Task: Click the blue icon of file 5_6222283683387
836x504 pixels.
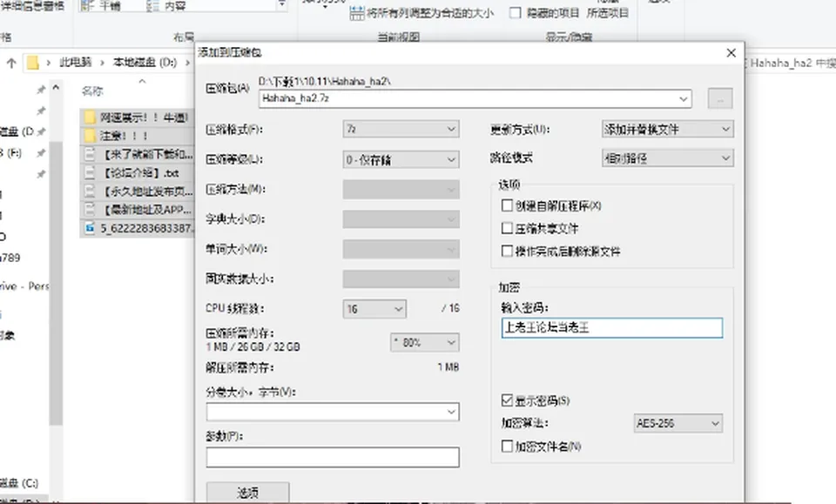Action: (x=90, y=228)
